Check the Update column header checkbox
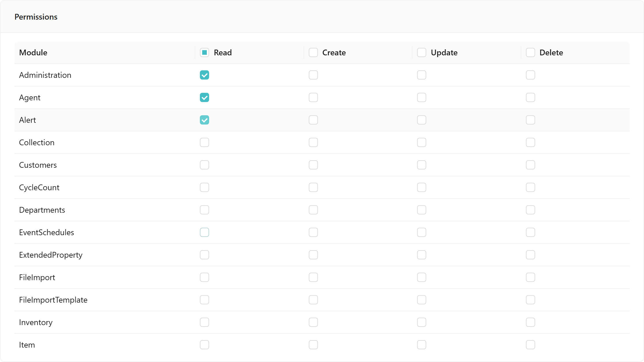Image resolution: width=644 pixels, height=362 pixels. tap(422, 52)
